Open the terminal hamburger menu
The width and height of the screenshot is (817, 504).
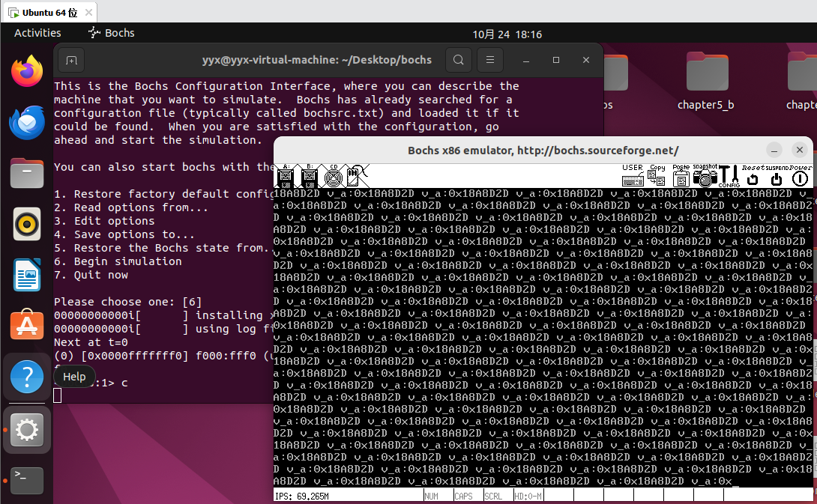coord(490,60)
